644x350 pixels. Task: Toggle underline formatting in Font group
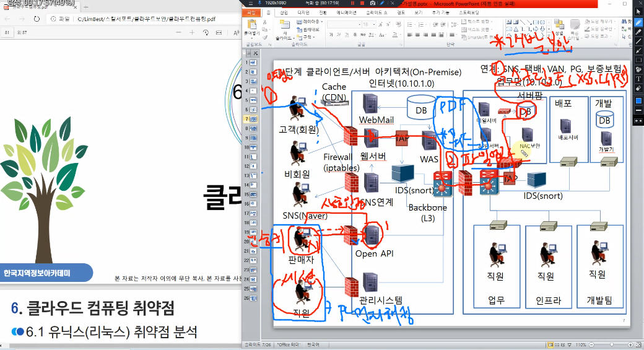pos(347,35)
